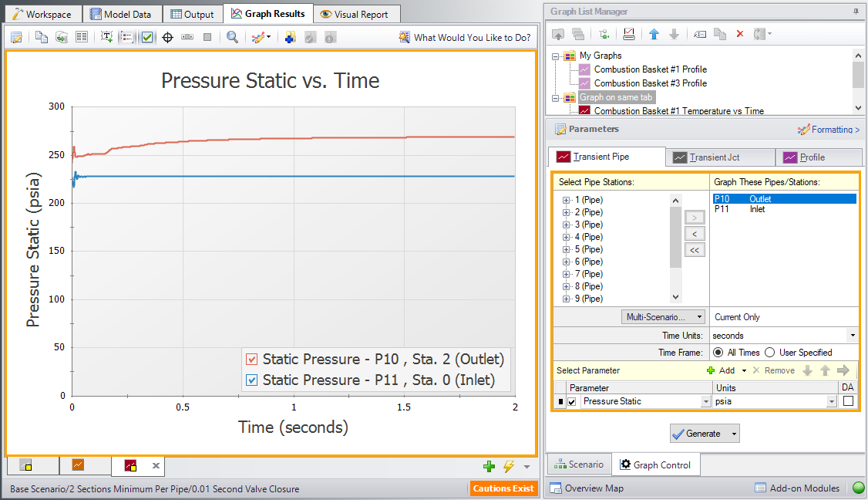Click the green plus add graph tab icon
868x500 pixels.
tap(489, 466)
